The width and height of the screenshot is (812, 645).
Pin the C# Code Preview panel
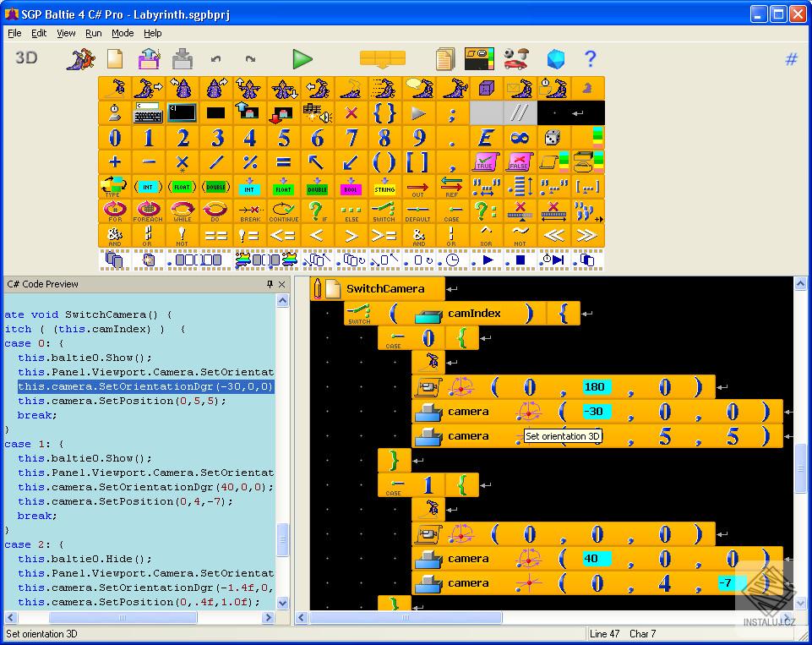pos(270,284)
